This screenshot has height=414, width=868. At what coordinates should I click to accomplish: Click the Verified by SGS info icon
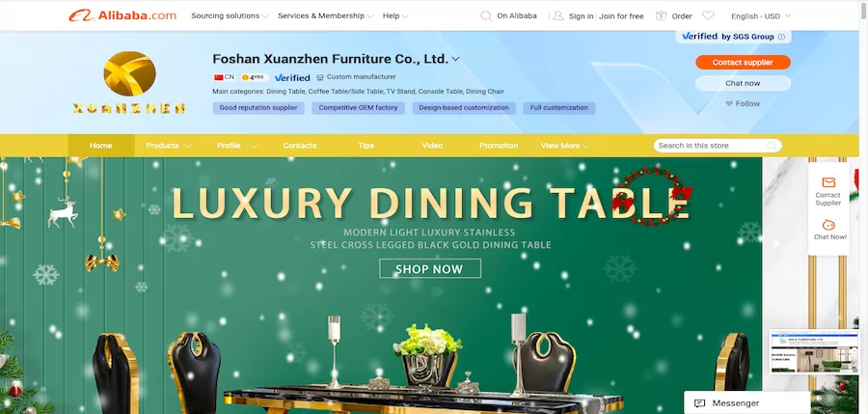coord(781,37)
